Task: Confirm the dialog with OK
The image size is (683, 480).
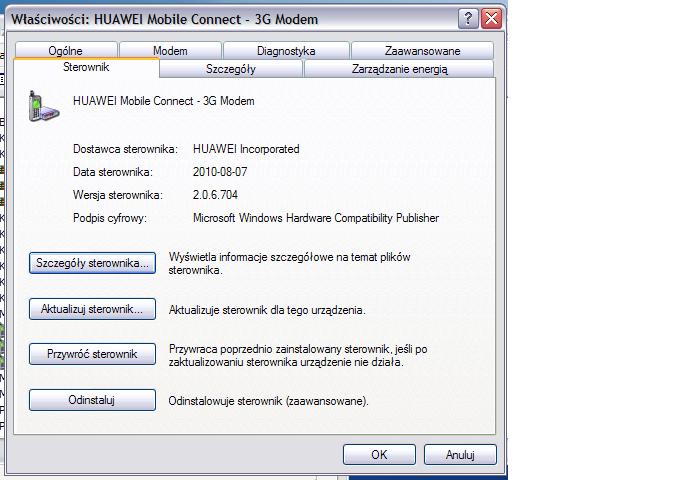Action: (x=379, y=454)
